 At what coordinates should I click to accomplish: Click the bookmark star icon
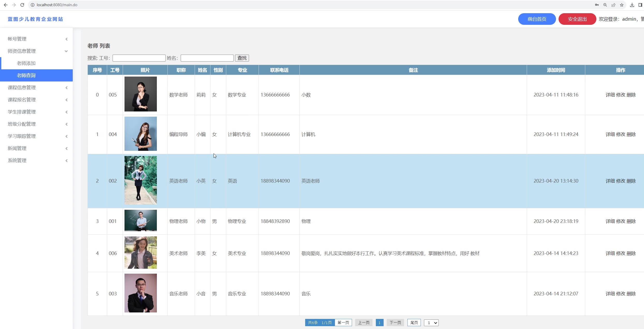pyautogui.click(x=622, y=5)
